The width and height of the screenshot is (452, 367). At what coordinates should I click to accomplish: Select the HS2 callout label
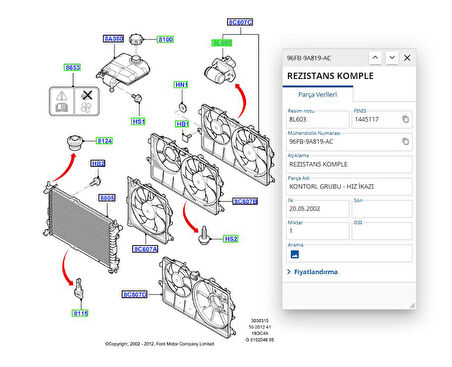[x=231, y=239]
